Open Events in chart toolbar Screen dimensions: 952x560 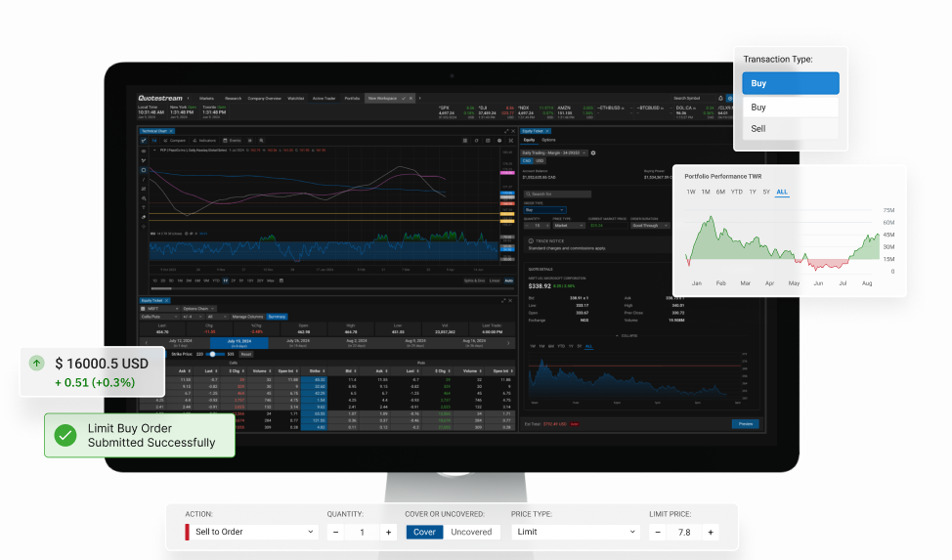coord(232,141)
